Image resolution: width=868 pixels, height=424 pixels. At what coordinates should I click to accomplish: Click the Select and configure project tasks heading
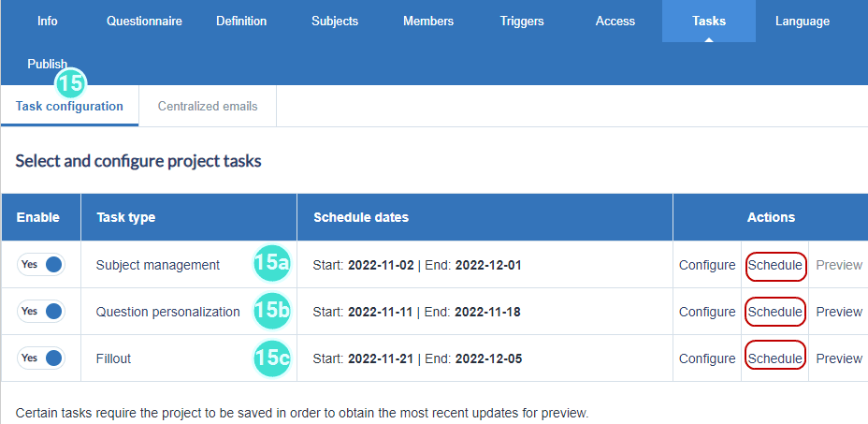click(x=138, y=161)
